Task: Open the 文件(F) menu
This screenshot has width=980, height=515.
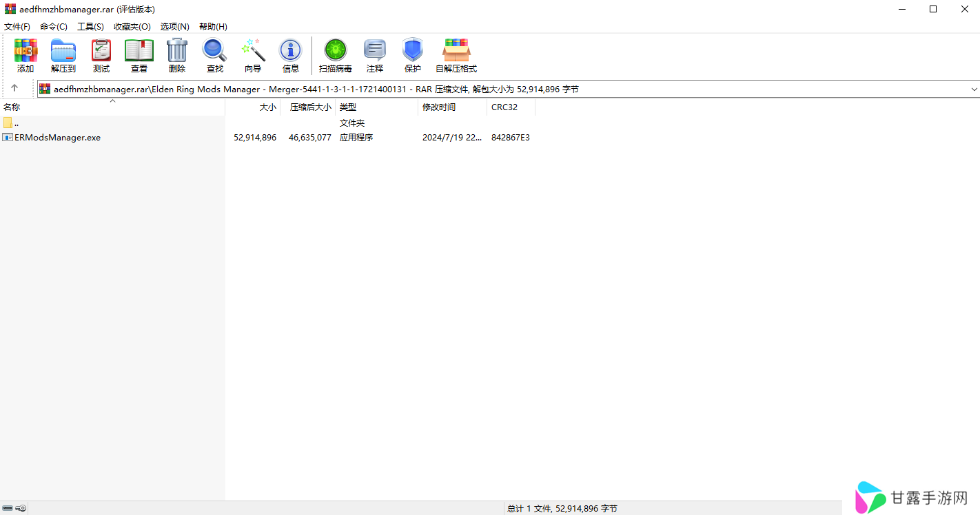Action: click(17, 26)
